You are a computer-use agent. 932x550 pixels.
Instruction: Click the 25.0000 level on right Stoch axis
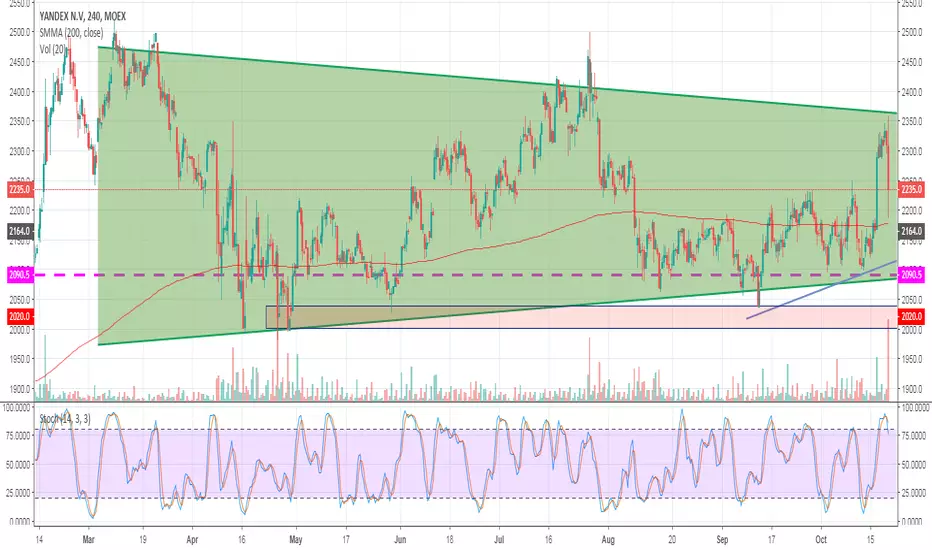(914, 493)
